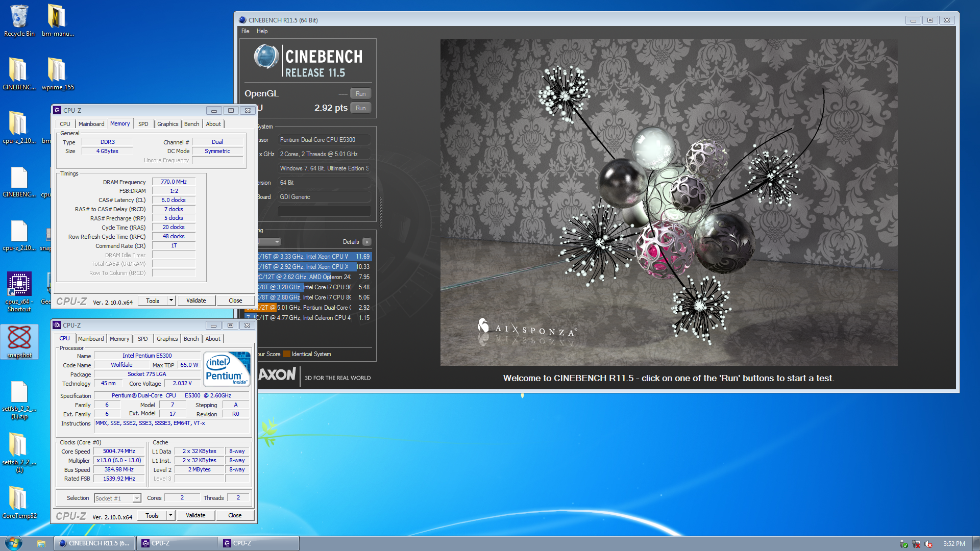Open the Cinebench Help menu
980x551 pixels.
(262, 31)
